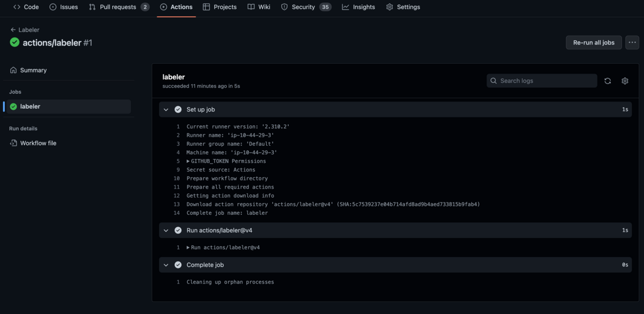Click log line 'Runner name'
Image resolution: width=644 pixels, height=314 pixels.
[x=230, y=136]
